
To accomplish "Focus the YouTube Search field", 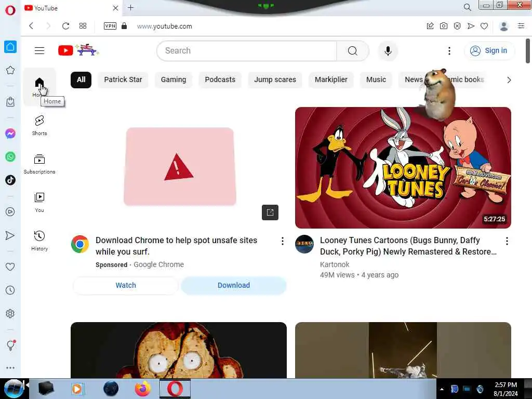I will pos(247,51).
